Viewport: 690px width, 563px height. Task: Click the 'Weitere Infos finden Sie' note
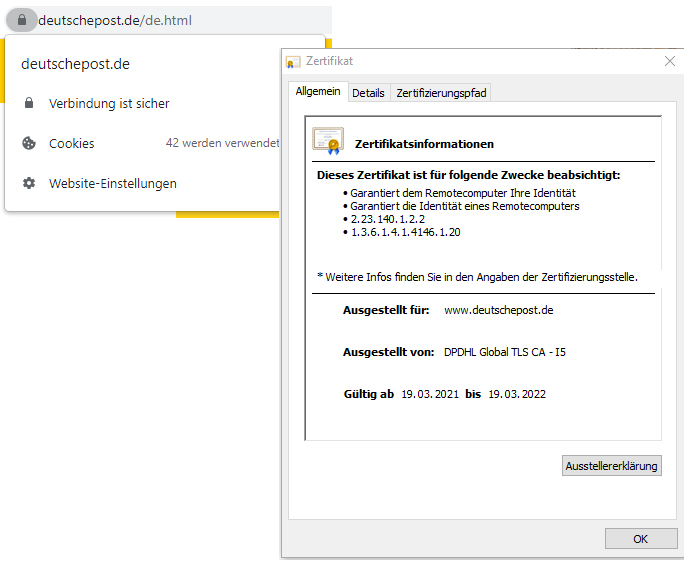pos(477,277)
